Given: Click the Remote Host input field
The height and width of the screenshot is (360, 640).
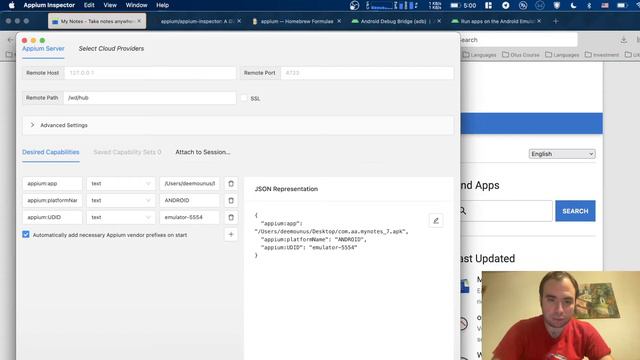Looking at the screenshot, I should coord(150,73).
